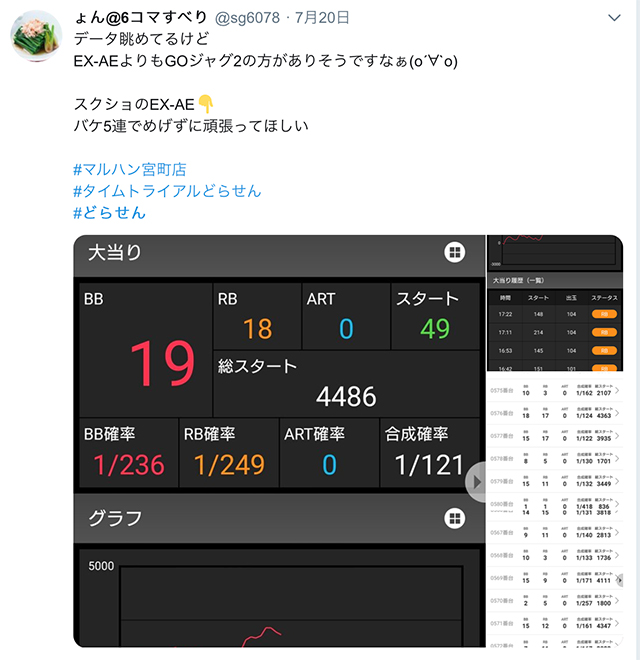Tap the orange RB status badge at 16:53
The image size is (640, 660).
coord(604,351)
